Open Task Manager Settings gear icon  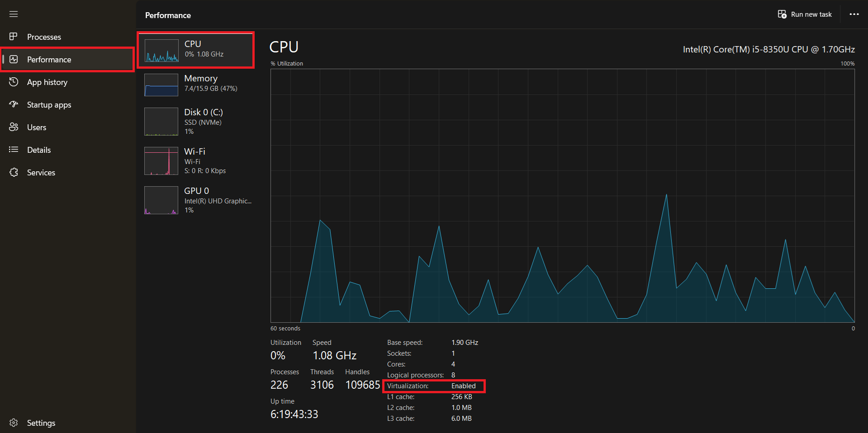pos(14,423)
